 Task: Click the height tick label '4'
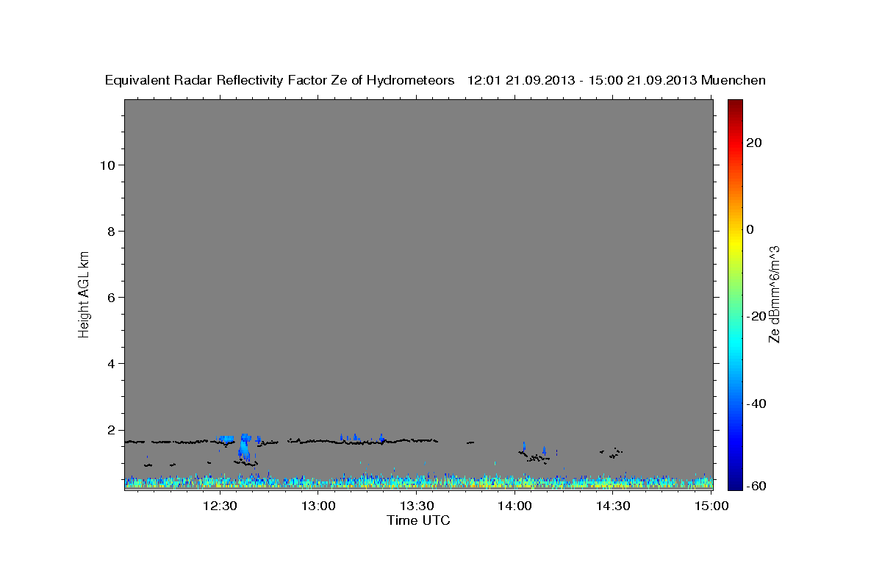pos(111,364)
